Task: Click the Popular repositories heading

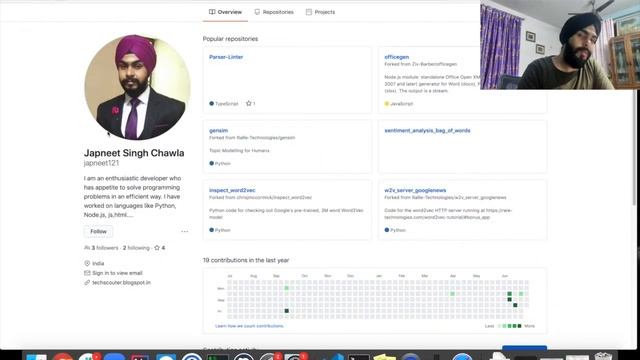Action: (x=230, y=39)
